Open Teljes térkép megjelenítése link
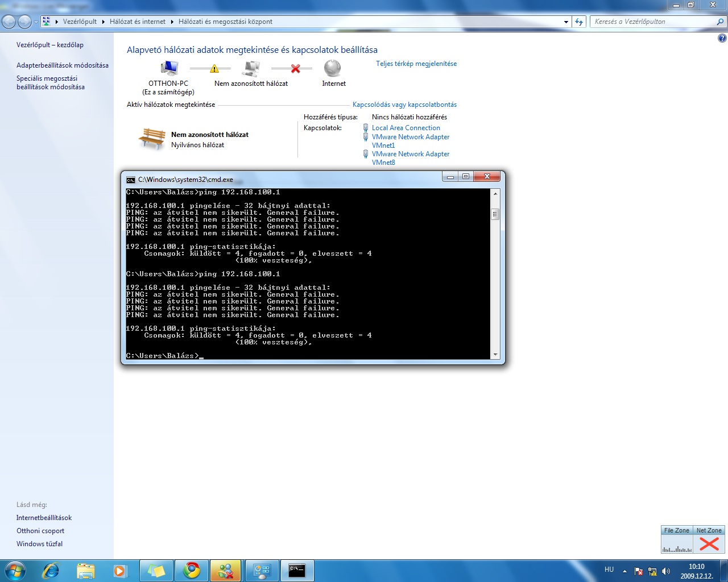This screenshot has height=582, width=728. click(416, 64)
